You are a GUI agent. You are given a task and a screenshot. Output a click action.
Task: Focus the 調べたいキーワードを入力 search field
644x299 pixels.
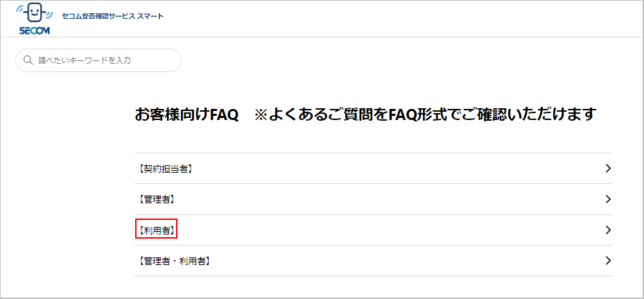(98, 60)
